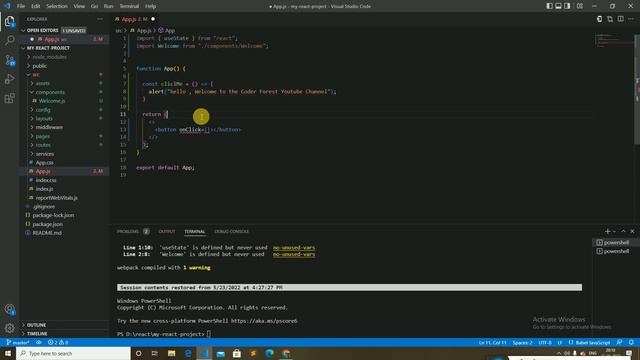Open the Source Control view

tap(9, 60)
